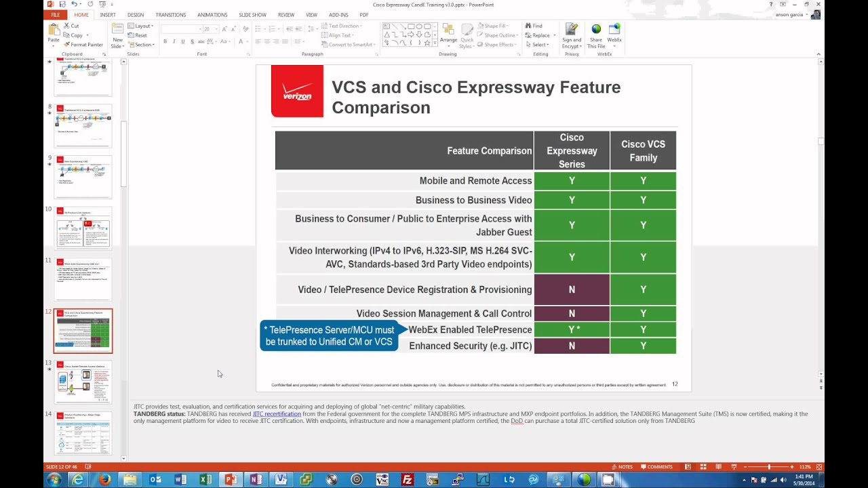Viewport: 868px width, 488px height.
Task: Switch to Reading View in status bar
Action: pyautogui.click(x=719, y=467)
